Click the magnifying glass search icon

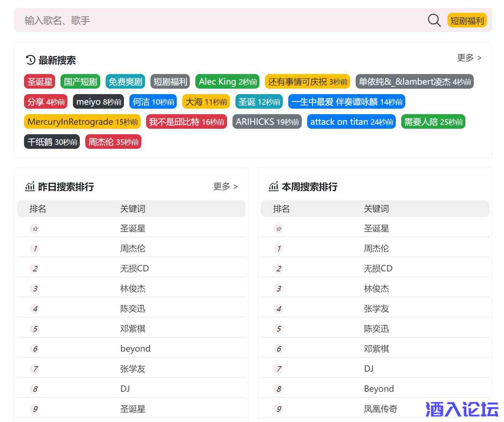coord(434,20)
